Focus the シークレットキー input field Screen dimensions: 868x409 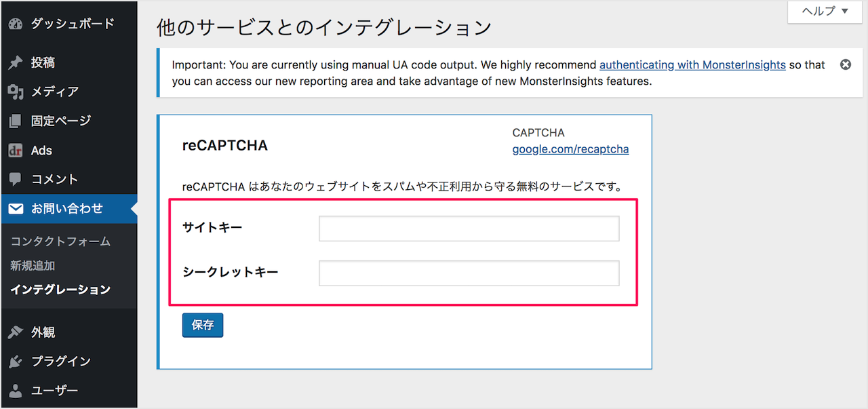[469, 273]
